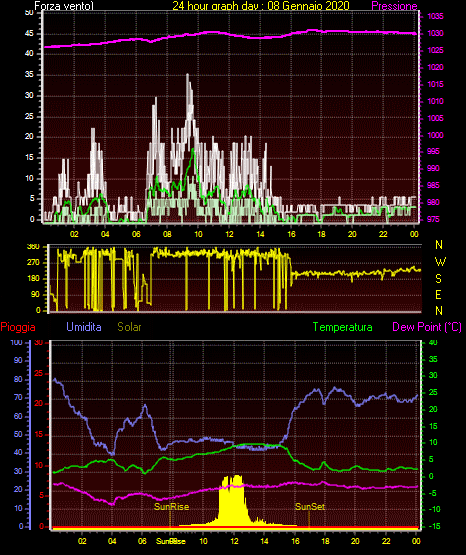Image resolution: width=466 pixels, height=555 pixels.
Task: Click the '360' wind direction scale value
Action: tap(33, 247)
